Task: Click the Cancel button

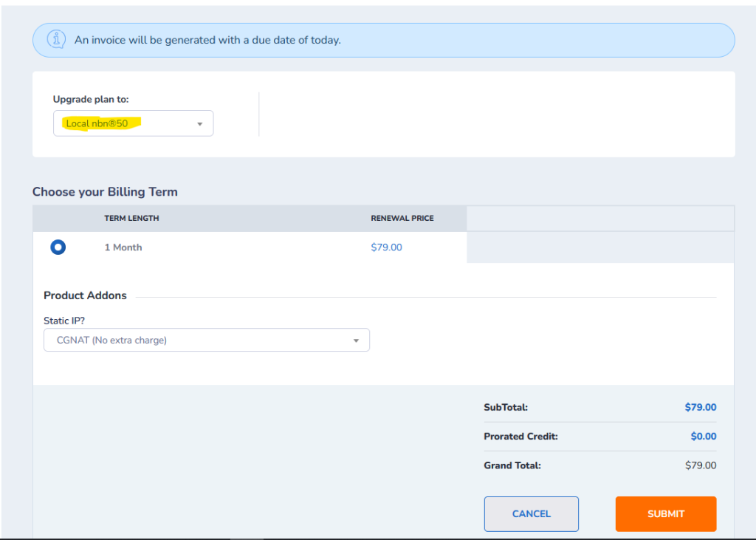Action: click(x=532, y=514)
